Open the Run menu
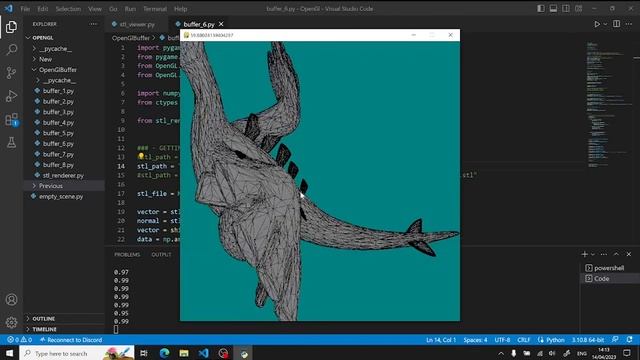Screen dimensions: 640x360 (x=130, y=9)
